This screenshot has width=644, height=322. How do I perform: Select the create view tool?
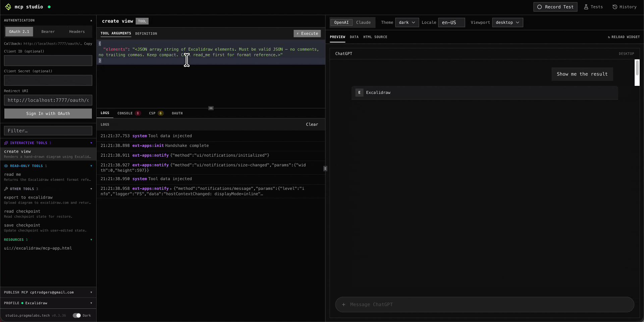pyautogui.click(x=48, y=154)
